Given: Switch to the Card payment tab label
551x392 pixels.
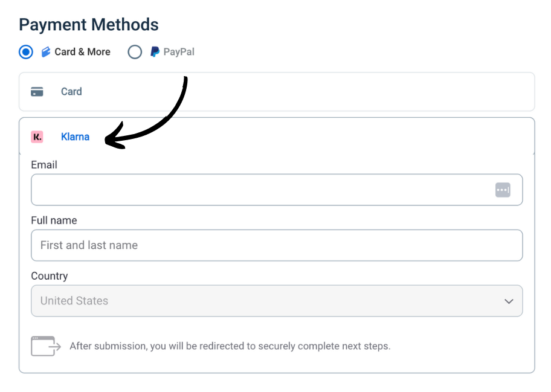Looking at the screenshot, I should (71, 92).
